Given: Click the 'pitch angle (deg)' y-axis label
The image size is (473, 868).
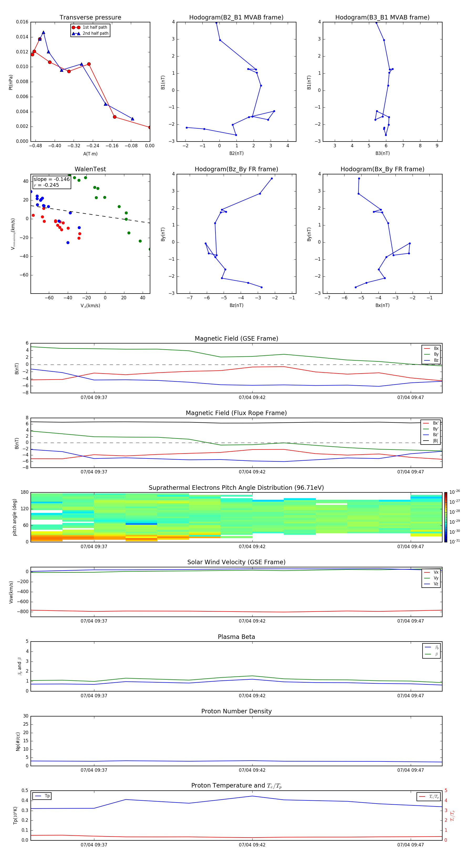Looking at the screenshot, I should [14, 517].
